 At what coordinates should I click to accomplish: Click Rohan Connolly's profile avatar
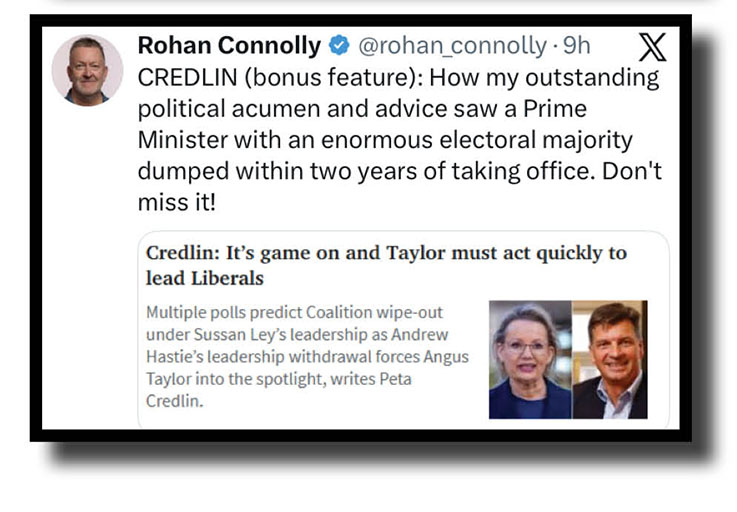87,70
